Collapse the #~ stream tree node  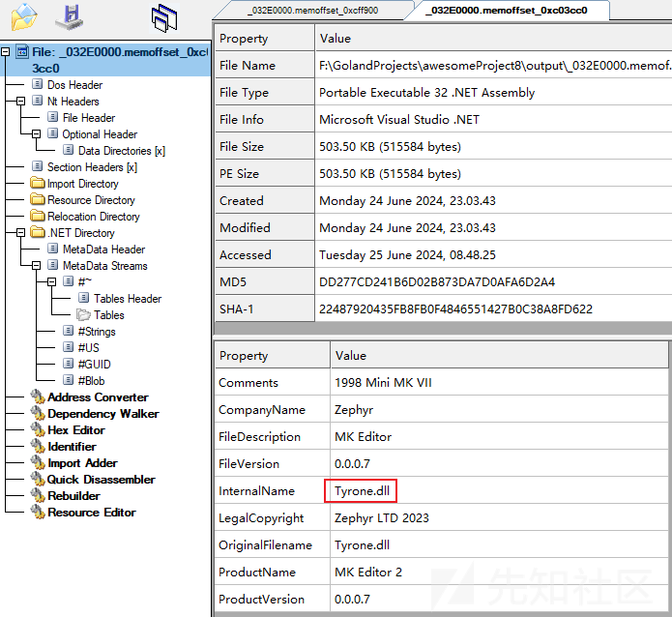tap(51, 282)
